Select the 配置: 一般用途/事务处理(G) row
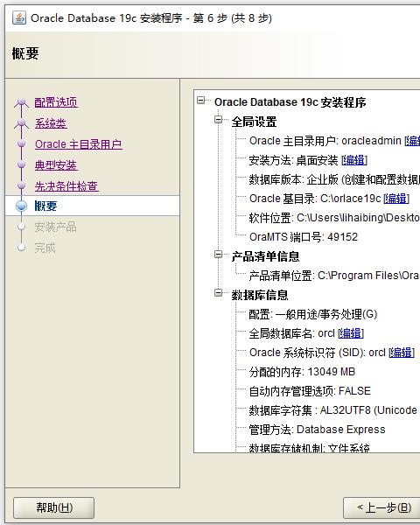The width and height of the screenshot is (420, 525). point(313,314)
